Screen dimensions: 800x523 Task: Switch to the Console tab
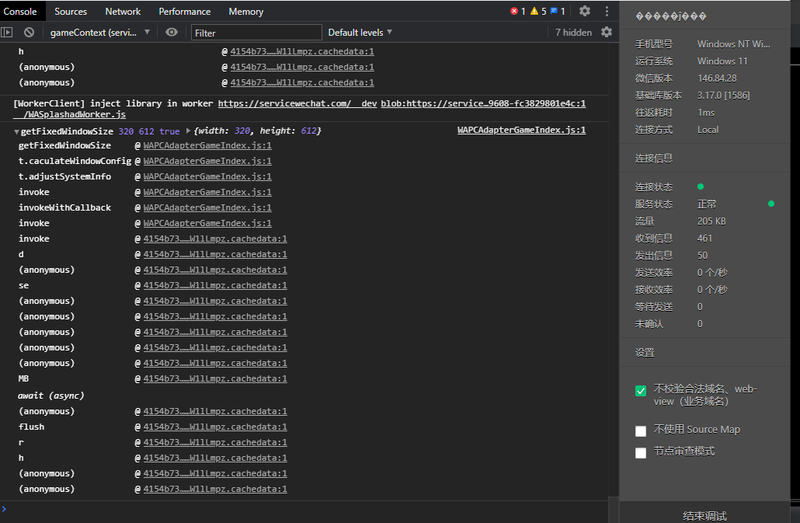point(20,11)
